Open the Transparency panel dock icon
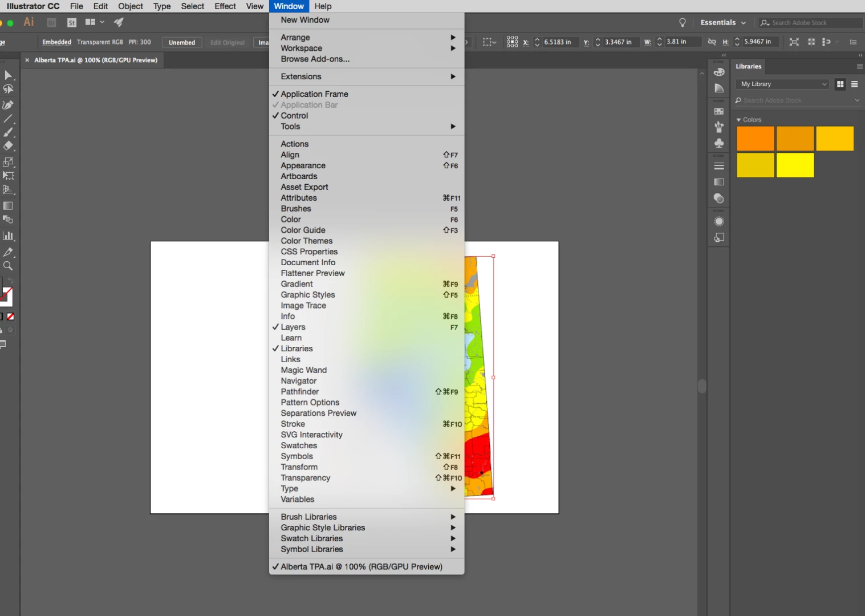 click(x=719, y=198)
